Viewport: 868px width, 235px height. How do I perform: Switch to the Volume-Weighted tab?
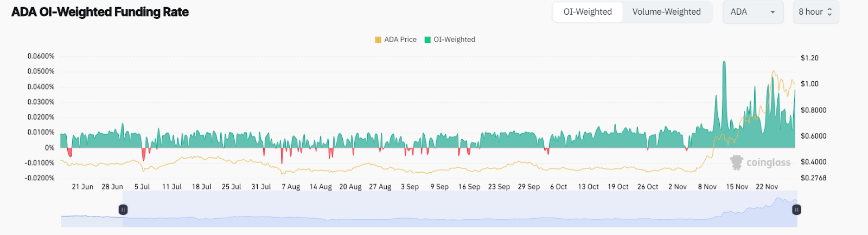click(x=666, y=12)
